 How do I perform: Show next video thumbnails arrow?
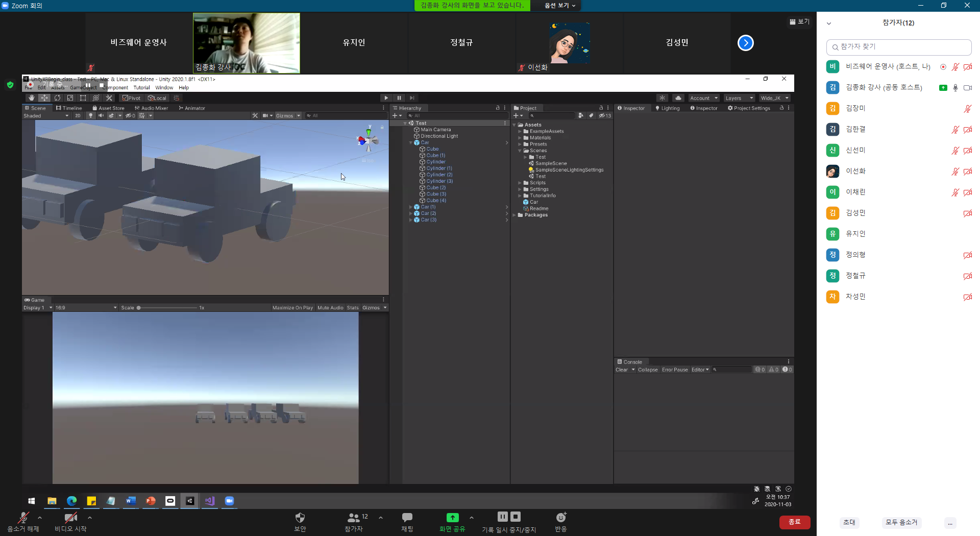click(746, 43)
